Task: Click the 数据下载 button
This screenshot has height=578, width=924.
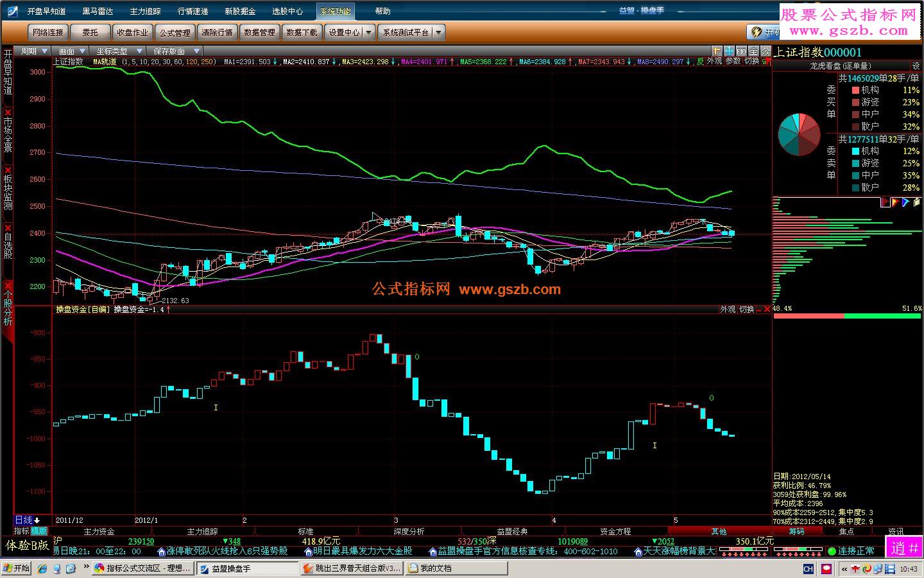Action: [302, 32]
